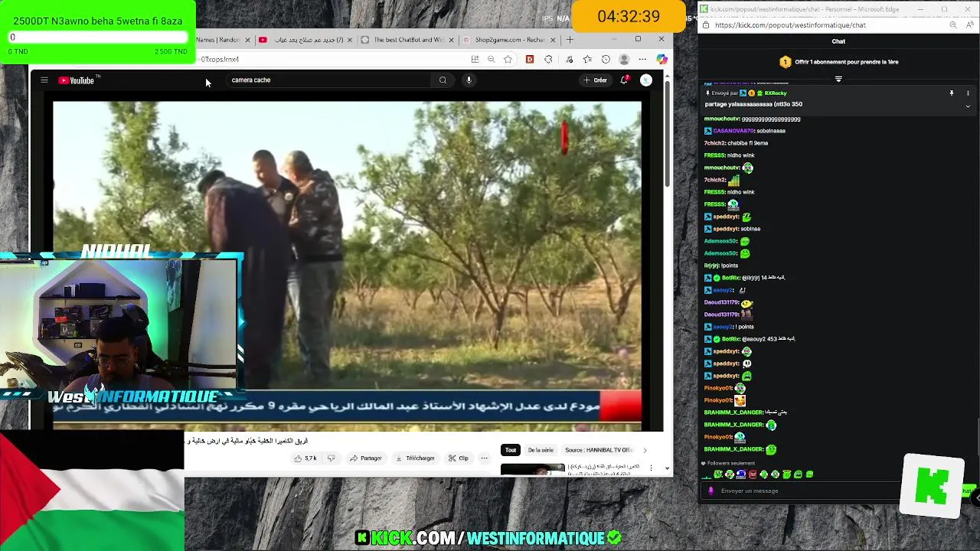Select 'Source : HANNIBAL TV' chip
The height and width of the screenshot is (551, 980).
coord(599,450)
